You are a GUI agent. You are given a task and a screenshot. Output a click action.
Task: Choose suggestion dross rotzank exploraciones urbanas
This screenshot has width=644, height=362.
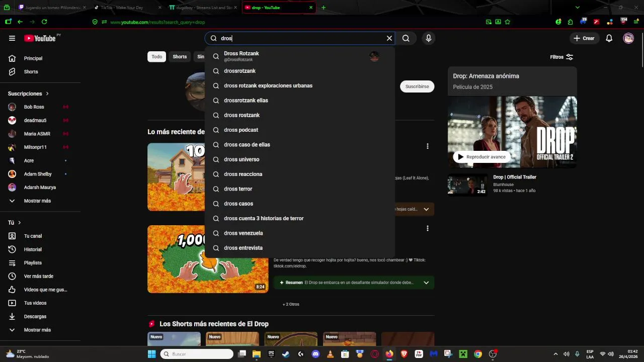pos(300,85)
